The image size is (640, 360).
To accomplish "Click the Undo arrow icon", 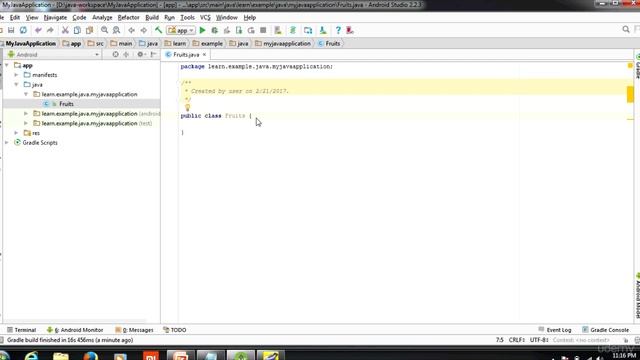I will click(x=38, y=30).
